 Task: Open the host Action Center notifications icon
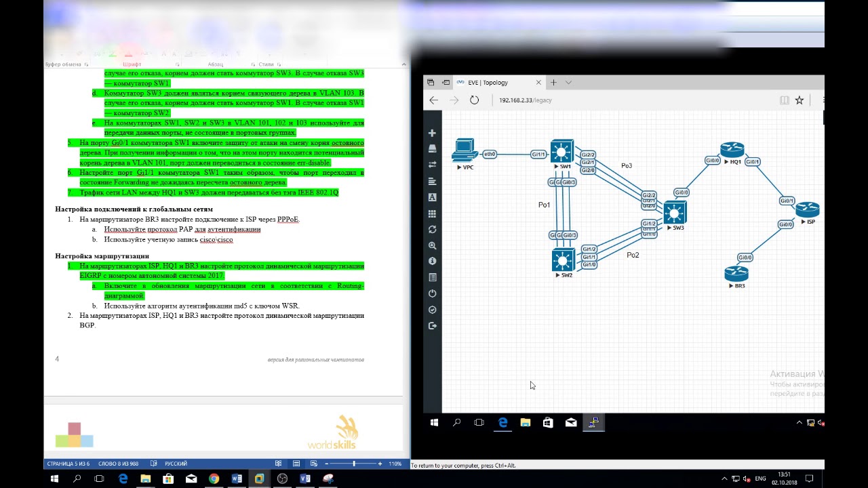click(810, 479)
